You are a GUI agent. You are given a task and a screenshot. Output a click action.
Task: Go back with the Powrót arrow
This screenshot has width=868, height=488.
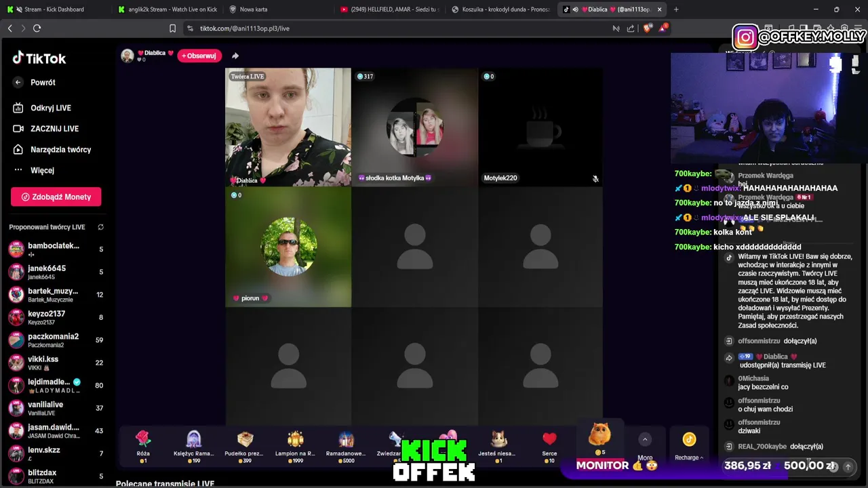pyautogui.click(x=18, y=82)
